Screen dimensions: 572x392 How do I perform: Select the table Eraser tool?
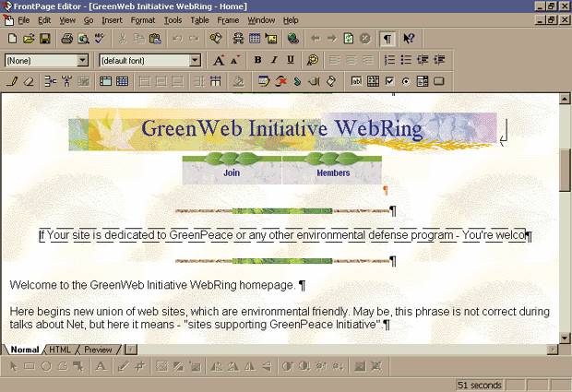tap(29, 81)
